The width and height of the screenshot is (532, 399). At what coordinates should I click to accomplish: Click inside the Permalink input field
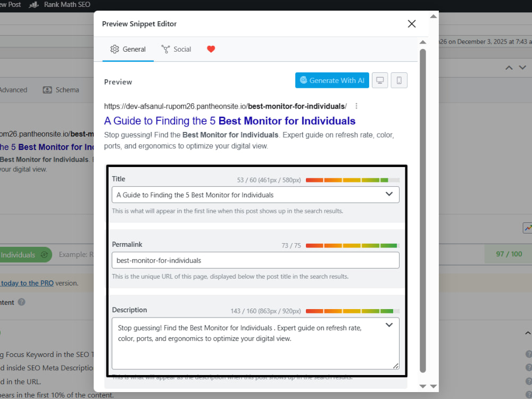[255, 260]
